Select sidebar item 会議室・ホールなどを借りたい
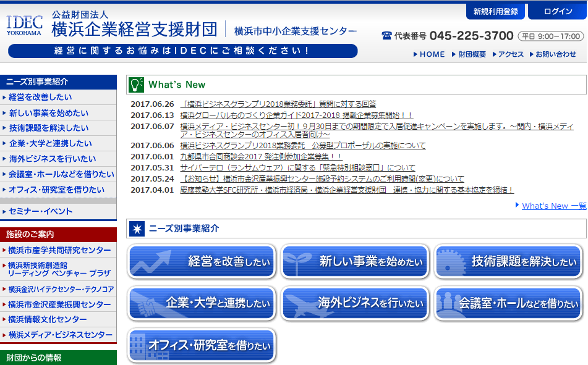 (58, 174)
